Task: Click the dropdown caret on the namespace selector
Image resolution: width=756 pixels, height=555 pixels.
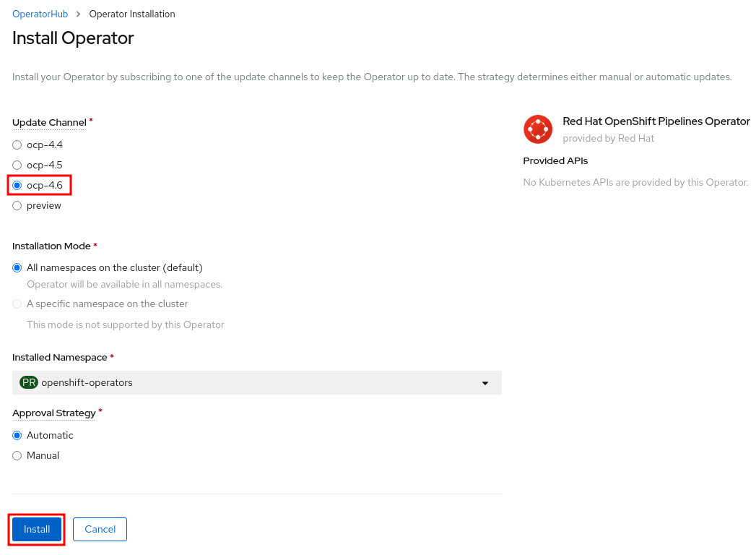Action: pyautogui.click(x=485, y=382)
